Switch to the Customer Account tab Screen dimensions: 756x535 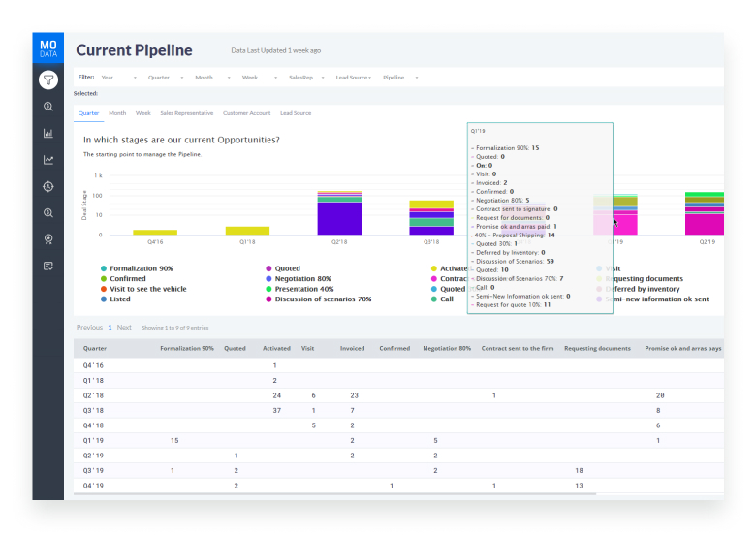tap(247, 113)
